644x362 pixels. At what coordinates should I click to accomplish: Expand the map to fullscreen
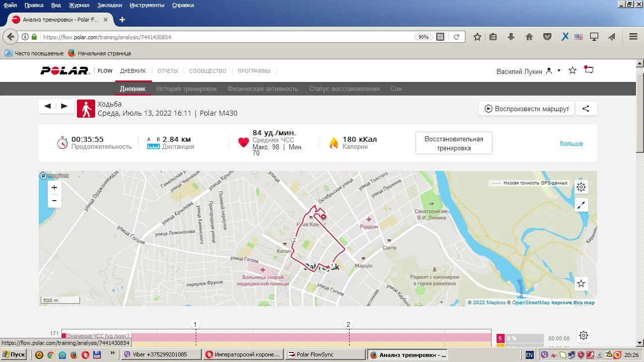tap(581, 205)
